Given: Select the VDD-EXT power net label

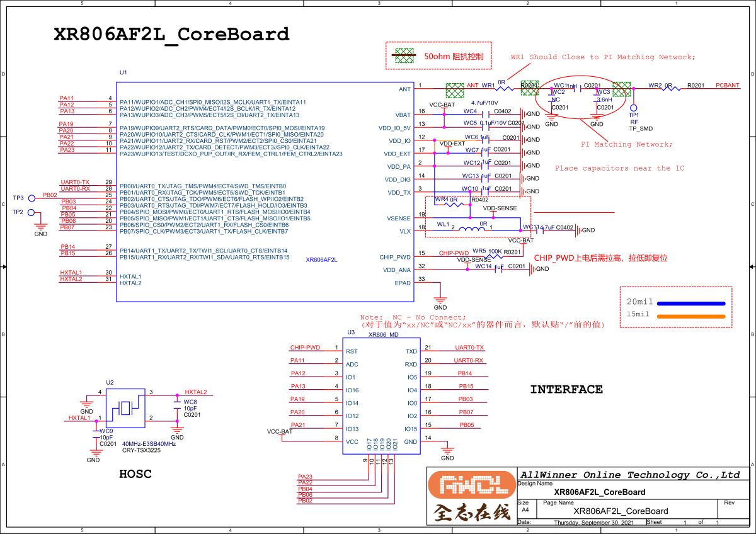Looking at the screenshot, I should (452, 144).
